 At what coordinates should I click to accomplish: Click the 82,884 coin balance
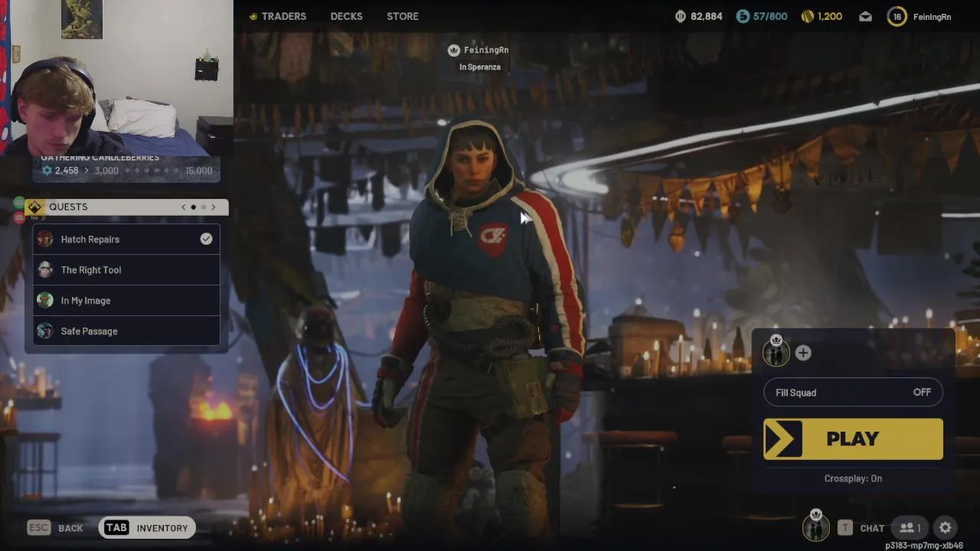706,16
